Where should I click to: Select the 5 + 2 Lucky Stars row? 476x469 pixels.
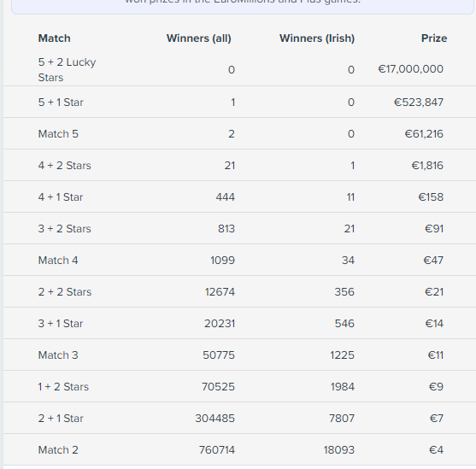[240, 70]
